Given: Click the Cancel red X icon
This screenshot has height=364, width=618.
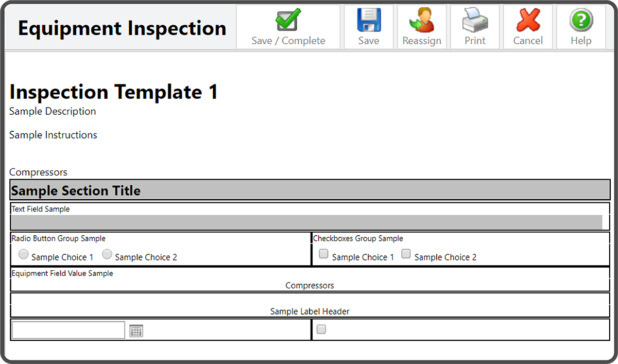Looking at the screenshot, I should pos(527,21).
